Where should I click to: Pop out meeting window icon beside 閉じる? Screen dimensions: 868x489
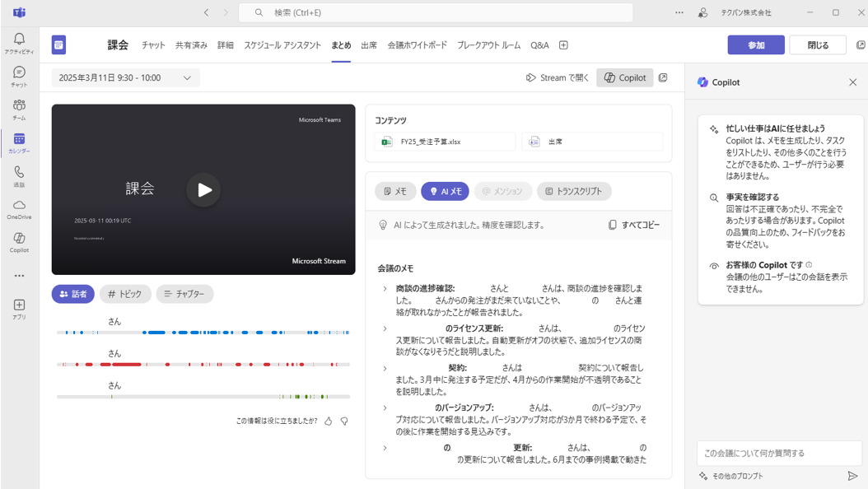(861, 44)
